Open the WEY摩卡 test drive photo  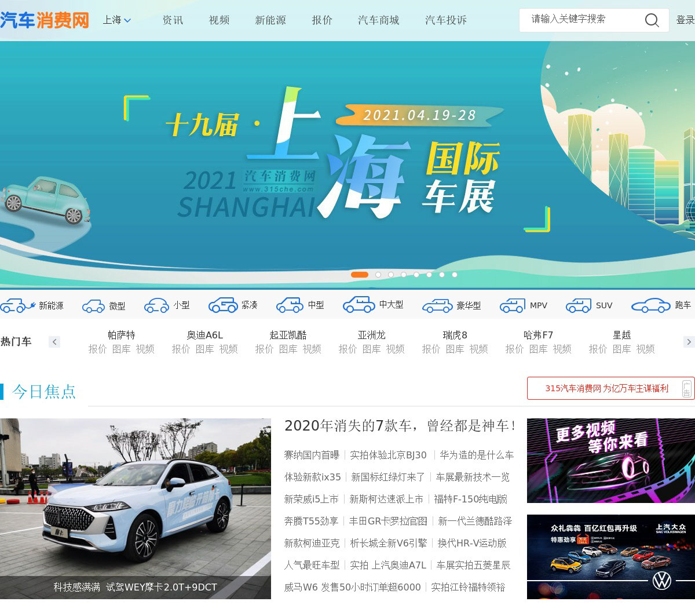(x=136, y=509)
